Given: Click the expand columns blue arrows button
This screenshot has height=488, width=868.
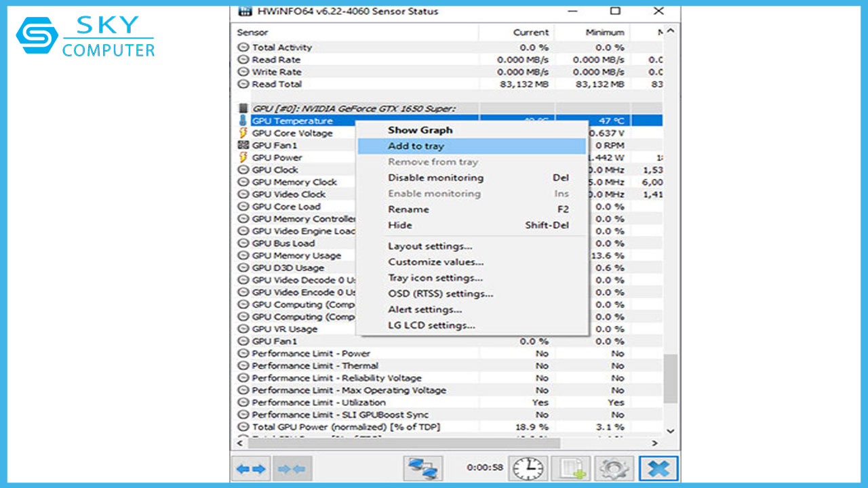Looking at the screenshot, I should (x=250, y=469).
